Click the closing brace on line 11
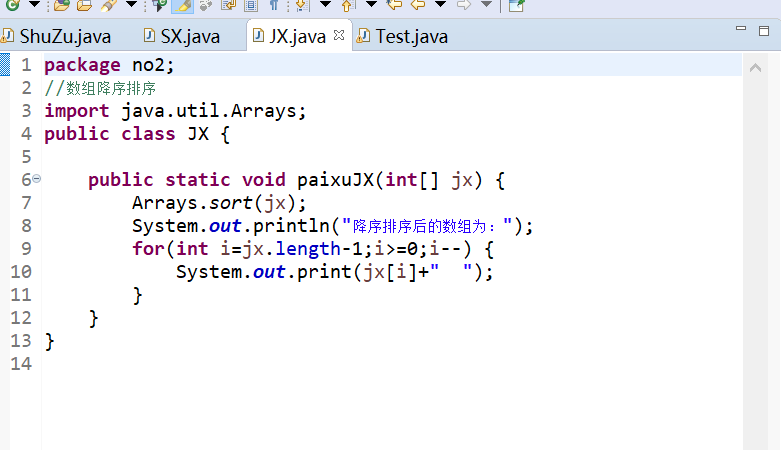The width and height of the screenshot is (781, 450). 137,295
